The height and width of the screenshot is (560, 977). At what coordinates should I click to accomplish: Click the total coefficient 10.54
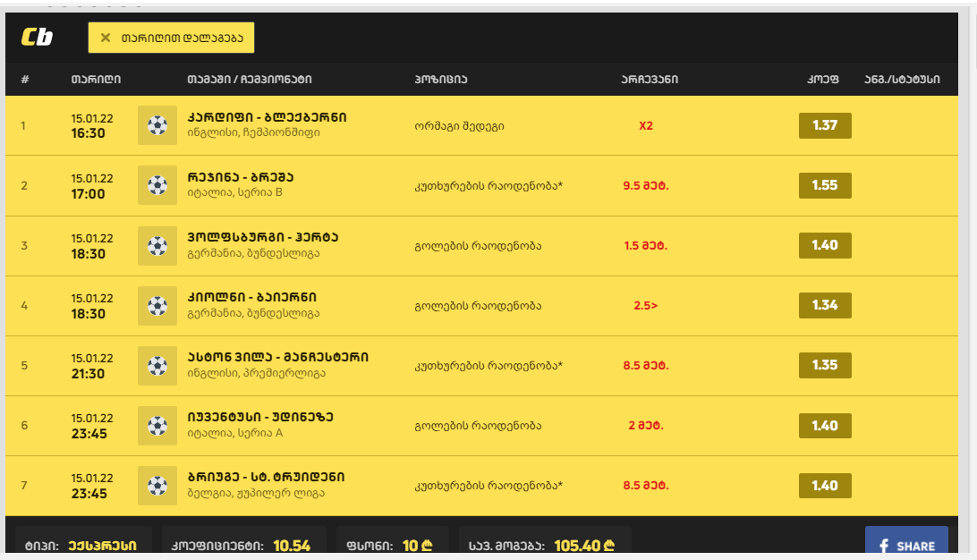point(292,546)
